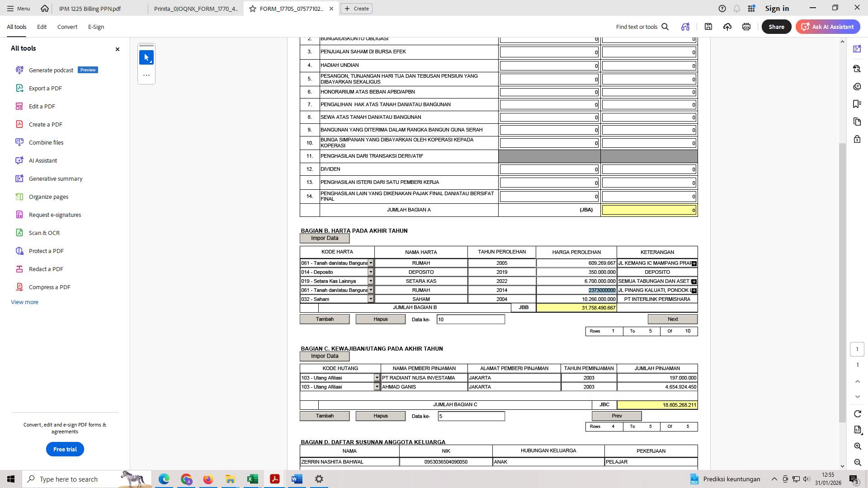
Task: Expand the 019 Setara Kas Lainnya dropdown
Action: 371,281
